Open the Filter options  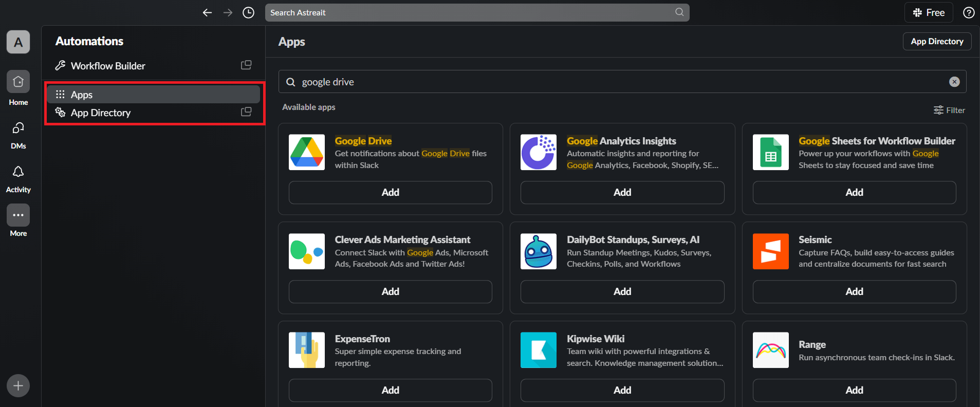coord(949,110)
